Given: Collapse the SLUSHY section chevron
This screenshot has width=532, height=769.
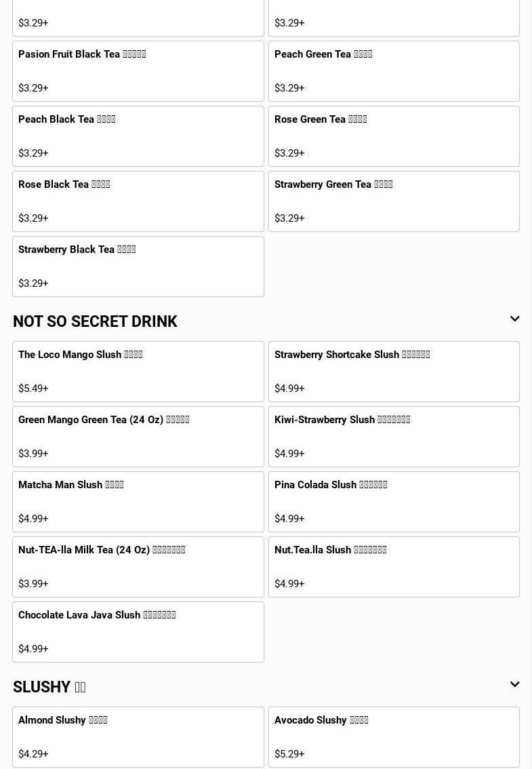Looking at the screenshot, I should coord(514,685).
